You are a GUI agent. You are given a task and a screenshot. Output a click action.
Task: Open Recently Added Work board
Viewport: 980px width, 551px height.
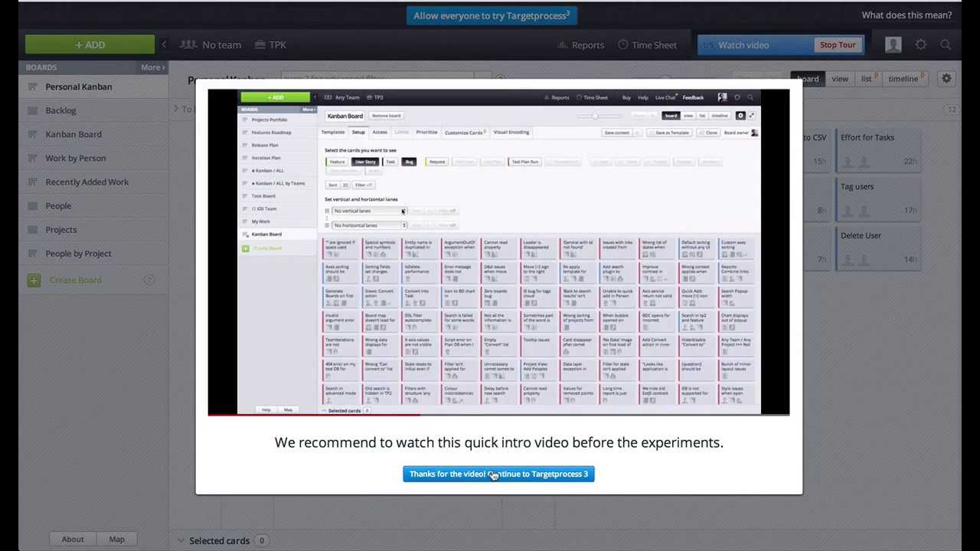pos(93,182)
